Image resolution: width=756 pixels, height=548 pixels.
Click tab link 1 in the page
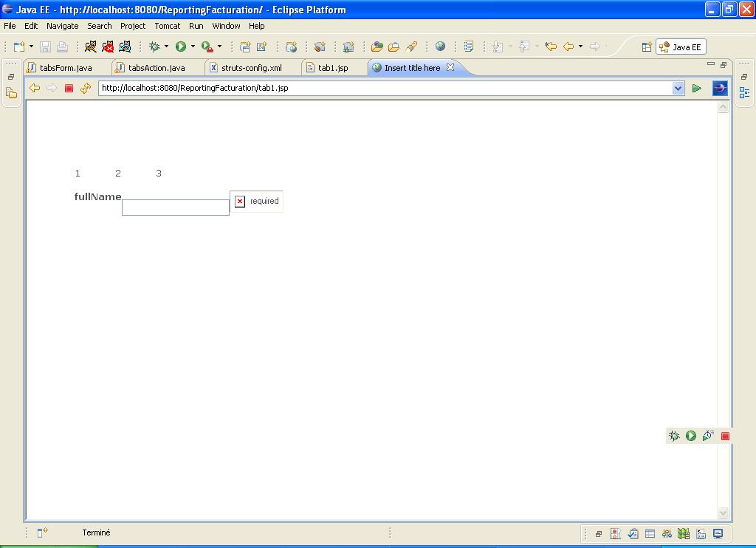click(78, 173)
